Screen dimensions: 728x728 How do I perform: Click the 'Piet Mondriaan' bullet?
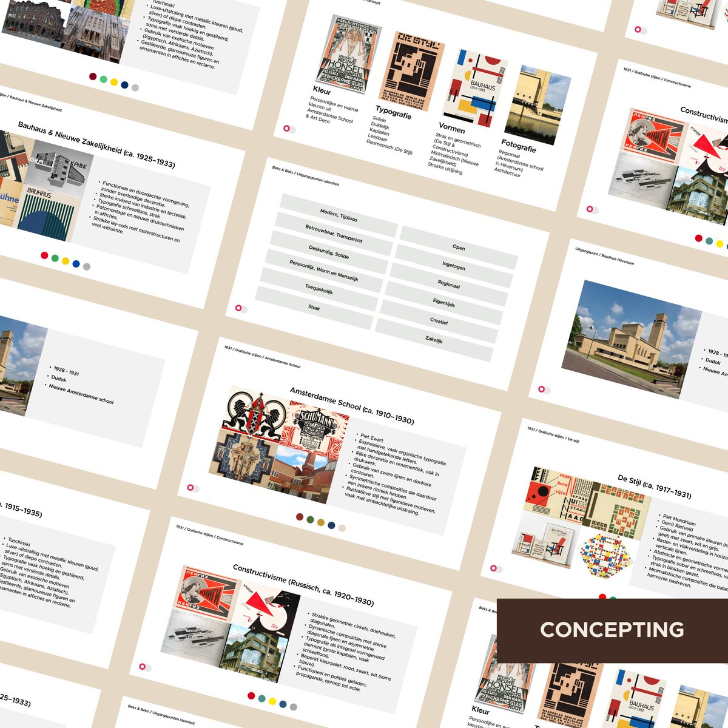click(x=679, y=519)
